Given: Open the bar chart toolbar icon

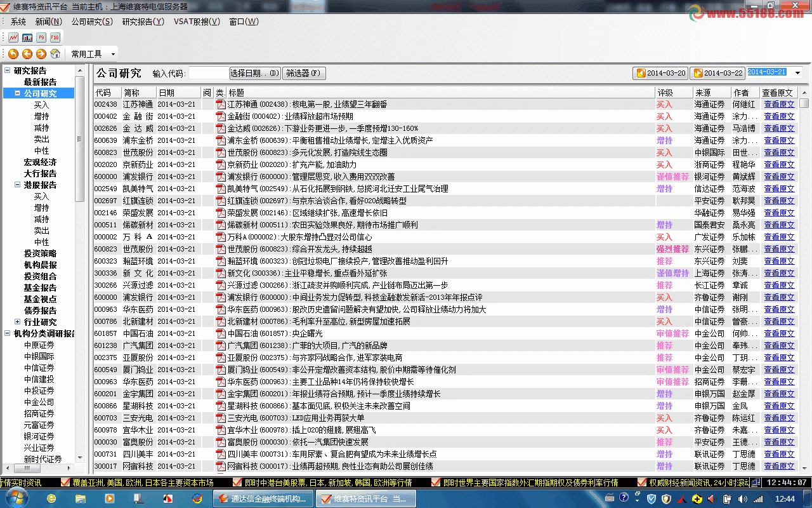Looking at the screenshot, I should pyautogui.click(x=27, y=37).
